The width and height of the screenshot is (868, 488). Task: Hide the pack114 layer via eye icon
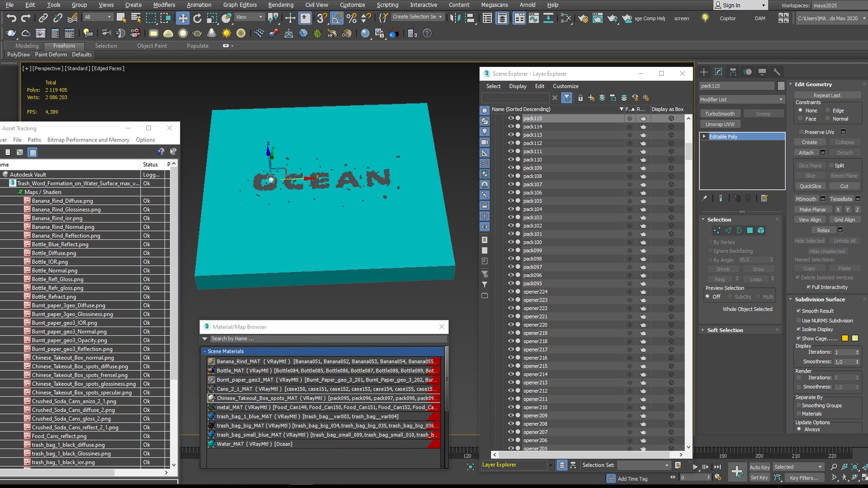coord(510,127)
